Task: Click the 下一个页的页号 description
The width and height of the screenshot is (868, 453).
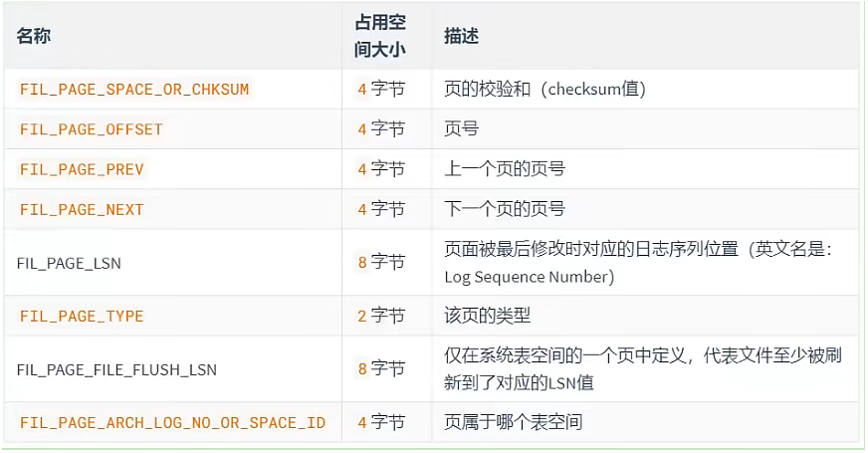Action: (505, 209)
